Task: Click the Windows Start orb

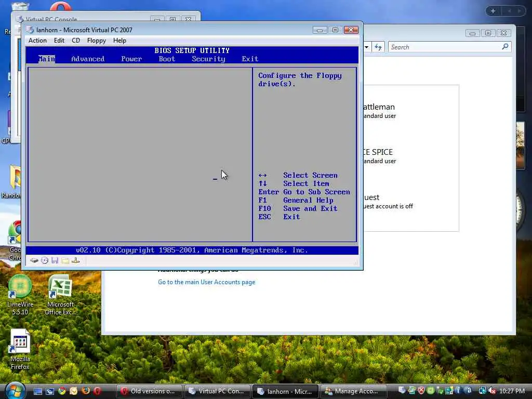Action: pos(15,391)
